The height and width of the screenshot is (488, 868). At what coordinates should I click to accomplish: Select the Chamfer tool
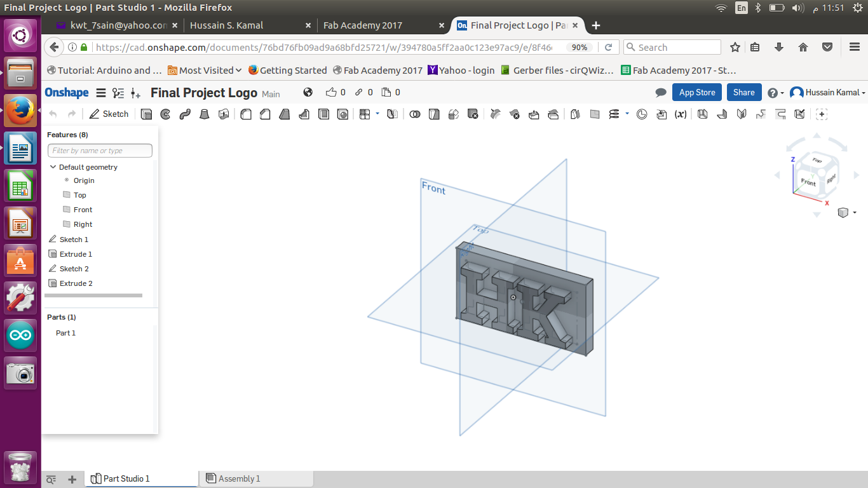point(266,114)
